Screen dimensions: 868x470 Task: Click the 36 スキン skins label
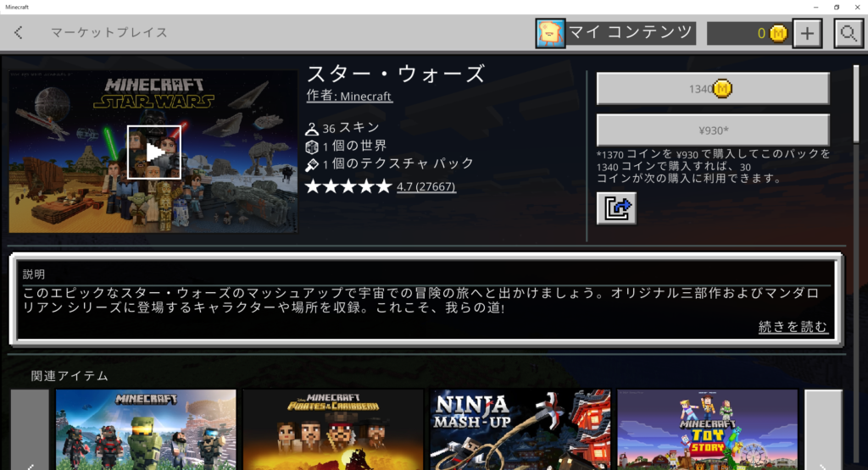[351, 128]
